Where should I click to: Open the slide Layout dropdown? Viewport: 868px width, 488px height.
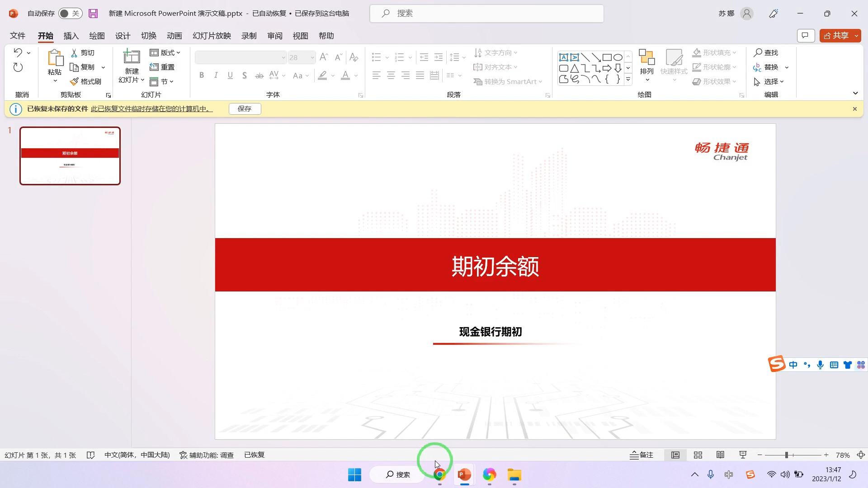coord(164,52)
